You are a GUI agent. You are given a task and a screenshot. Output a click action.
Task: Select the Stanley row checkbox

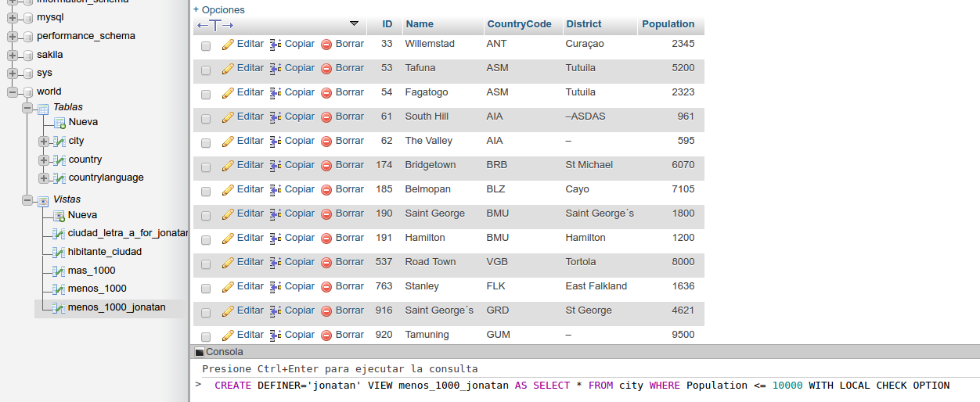[x=206, y=288]
